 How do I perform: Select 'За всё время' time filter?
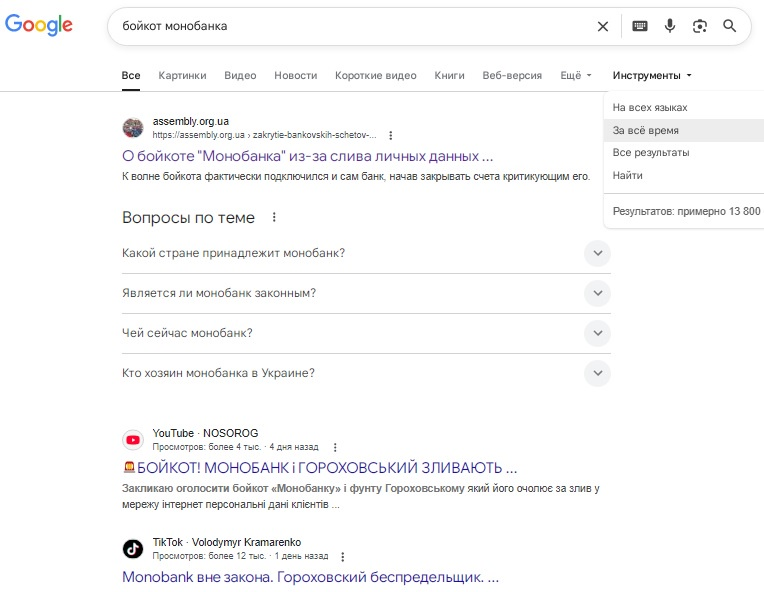click(x=646, y=130)
